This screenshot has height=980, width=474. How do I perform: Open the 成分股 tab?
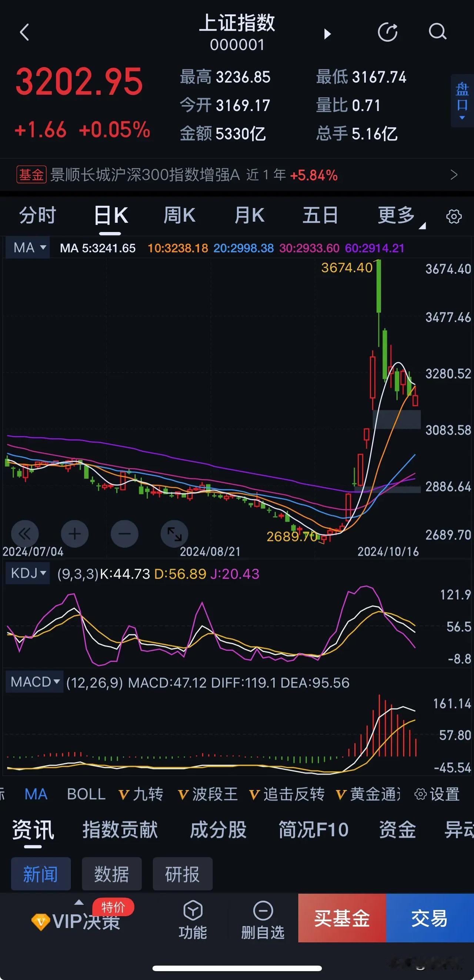pos(218,830)
